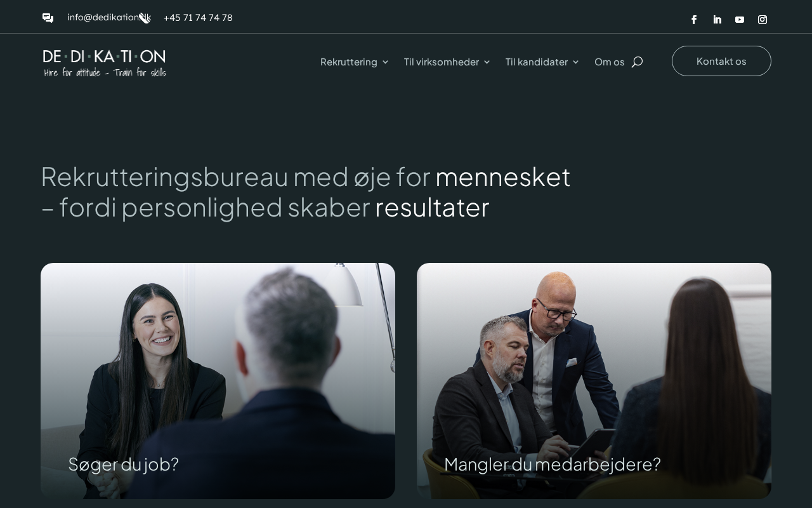Open the Facebook social icon
This screenshot has width=812, height=508.
point(694,20)
